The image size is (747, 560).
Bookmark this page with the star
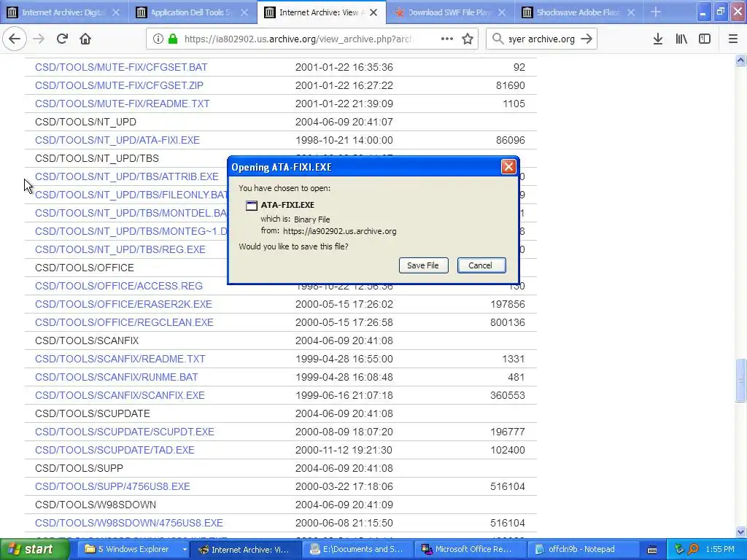[x=468, y=39]
